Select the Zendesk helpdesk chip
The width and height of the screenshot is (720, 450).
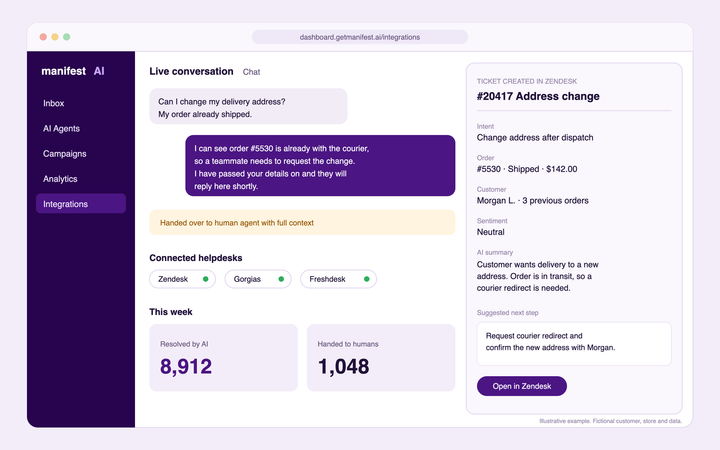pyautogui.click(x=182, y=279)
